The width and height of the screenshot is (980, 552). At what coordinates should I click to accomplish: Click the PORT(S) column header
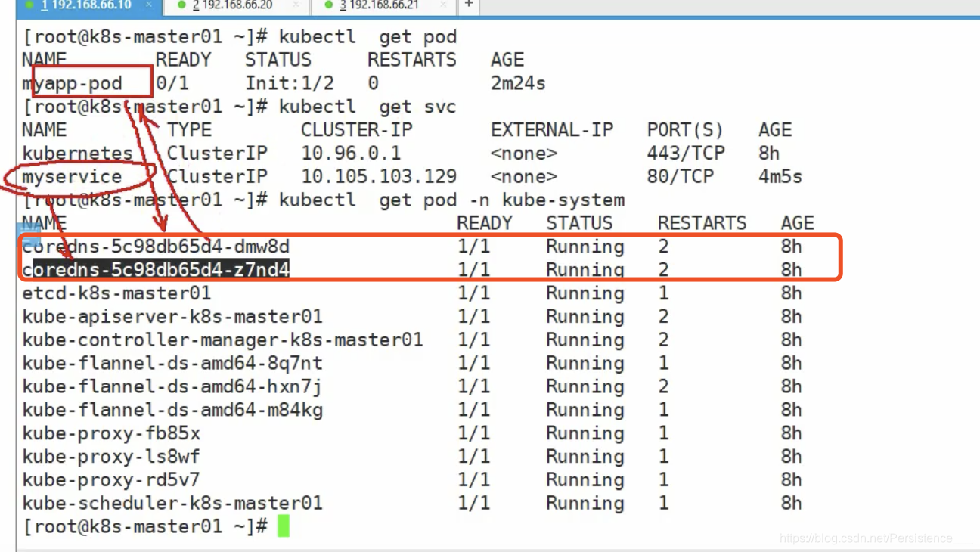(686, 130)
